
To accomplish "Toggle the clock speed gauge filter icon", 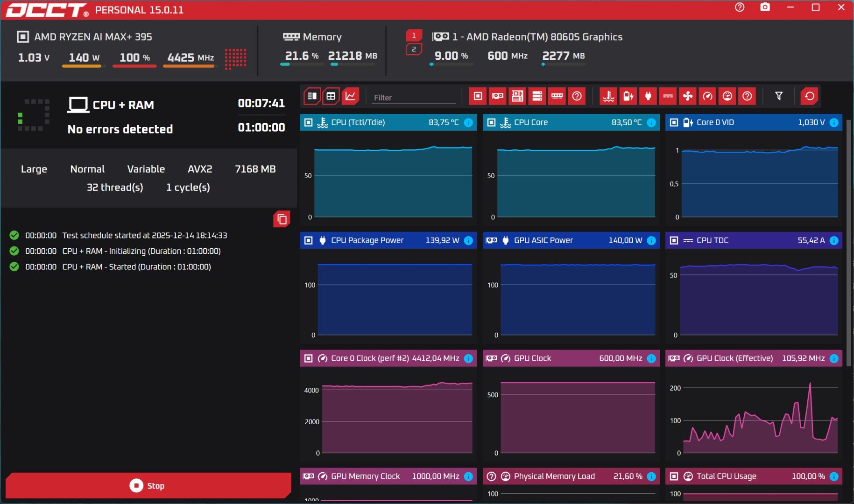I will [x=708, y=96].
